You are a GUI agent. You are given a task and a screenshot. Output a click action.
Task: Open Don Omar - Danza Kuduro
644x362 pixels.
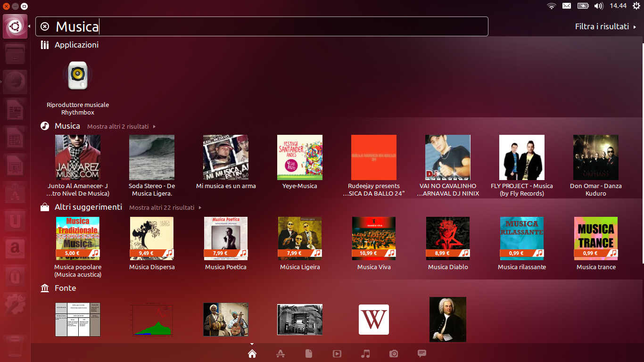[596, 157]
